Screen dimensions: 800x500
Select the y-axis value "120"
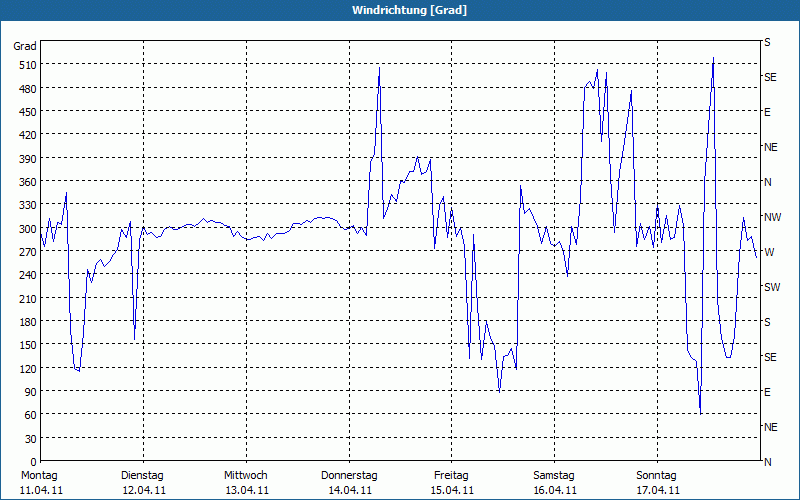point(28,368)
